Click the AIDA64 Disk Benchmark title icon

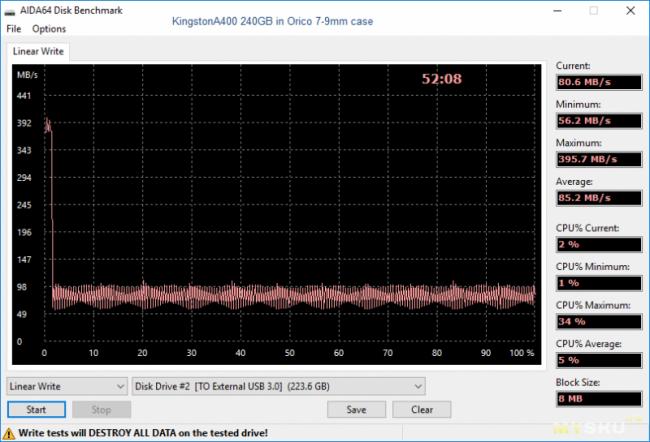(x=10, y=11)
